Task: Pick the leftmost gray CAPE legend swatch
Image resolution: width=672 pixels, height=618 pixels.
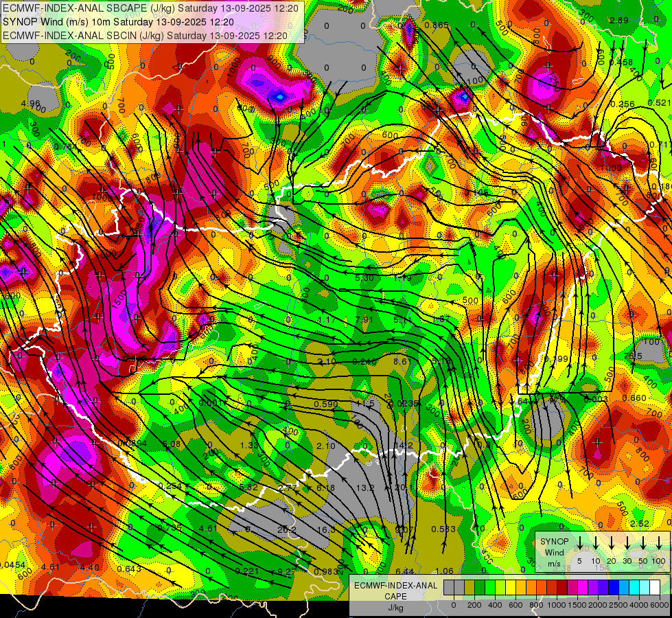Action: click(449, 588)
